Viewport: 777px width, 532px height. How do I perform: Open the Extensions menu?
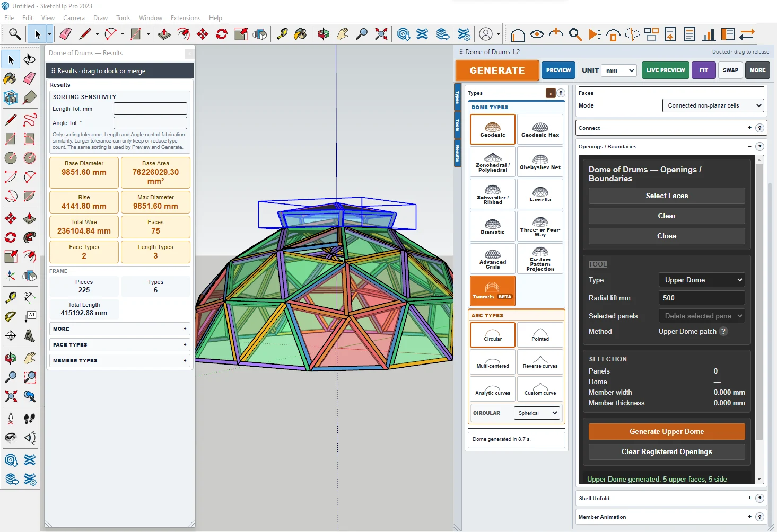tap(186, 17)
